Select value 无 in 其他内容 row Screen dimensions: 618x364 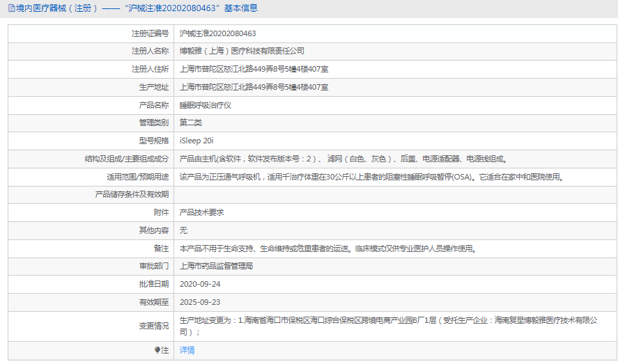click(x=183, y=230)
